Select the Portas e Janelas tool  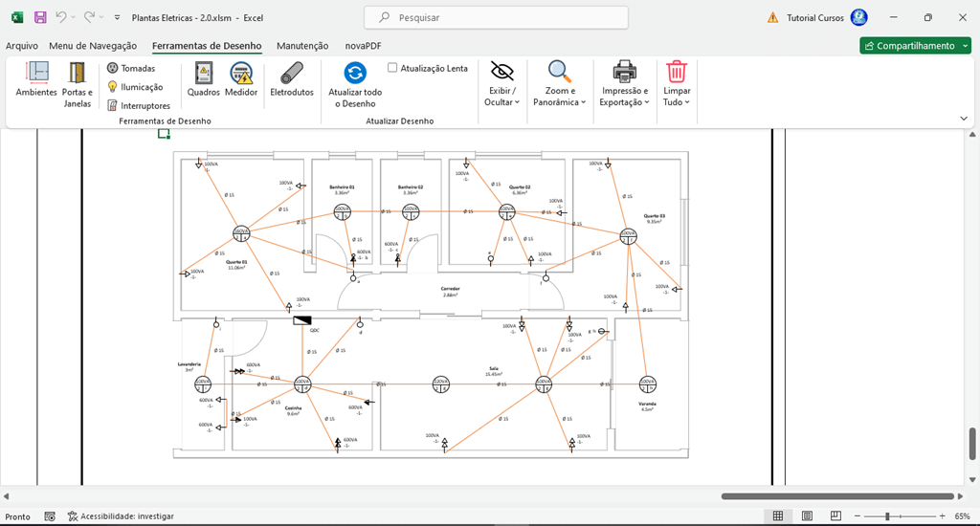tap(77, 85)
